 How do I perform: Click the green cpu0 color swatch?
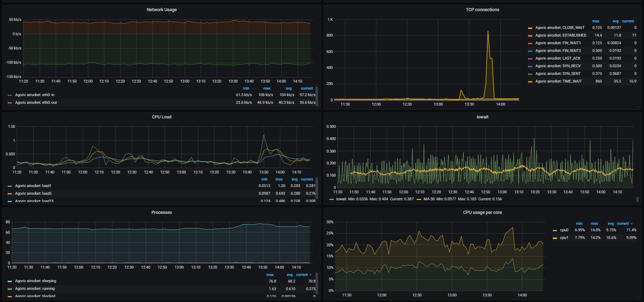(x=555, y=230)
